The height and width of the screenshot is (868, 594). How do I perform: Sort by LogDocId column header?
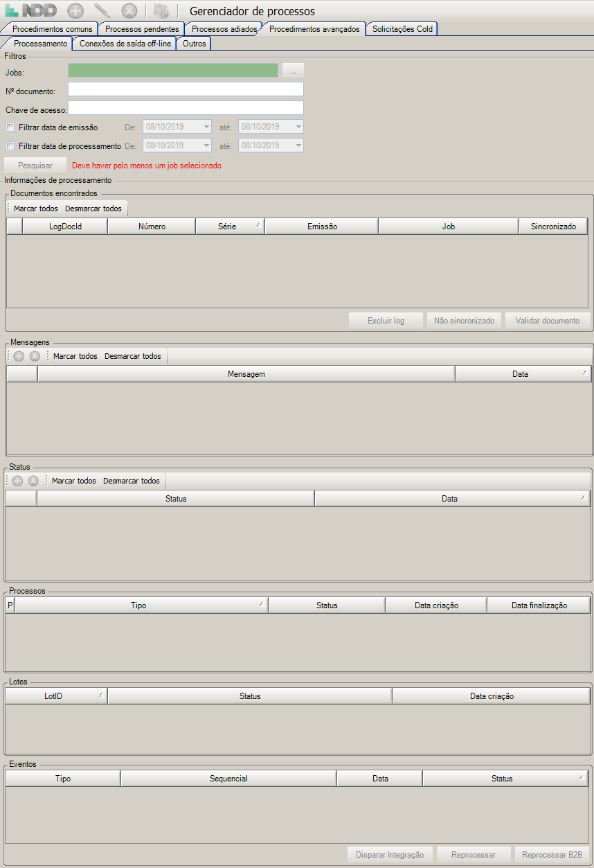pyautogui.click(x=65, y=227)
